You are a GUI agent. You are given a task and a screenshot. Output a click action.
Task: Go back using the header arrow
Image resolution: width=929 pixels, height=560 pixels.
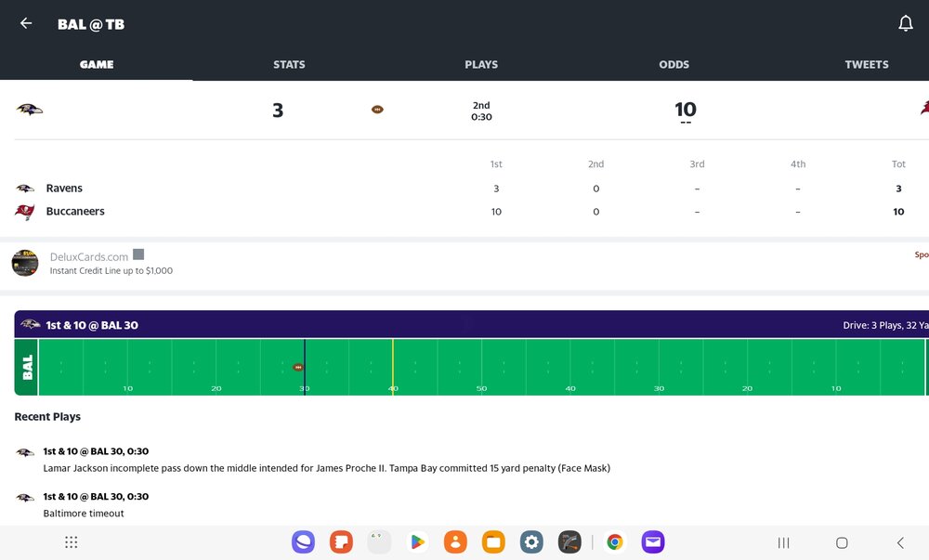click(x=26, y=23)
